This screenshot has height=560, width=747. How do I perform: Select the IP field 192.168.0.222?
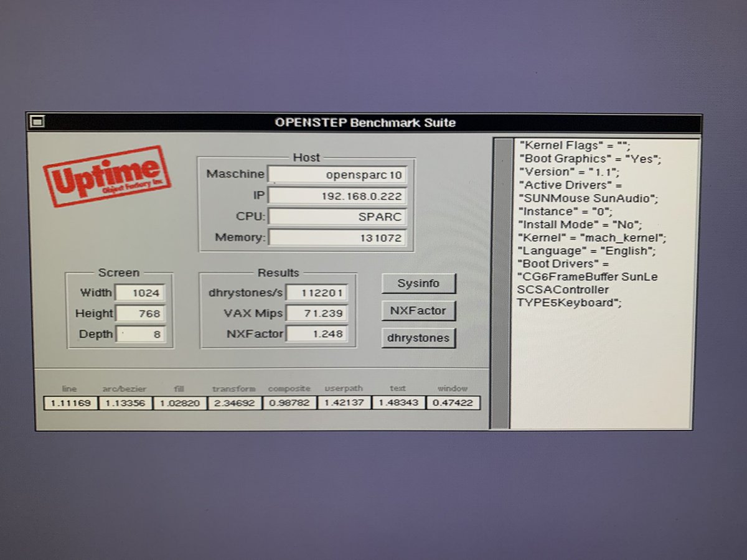tap(337, 197)
